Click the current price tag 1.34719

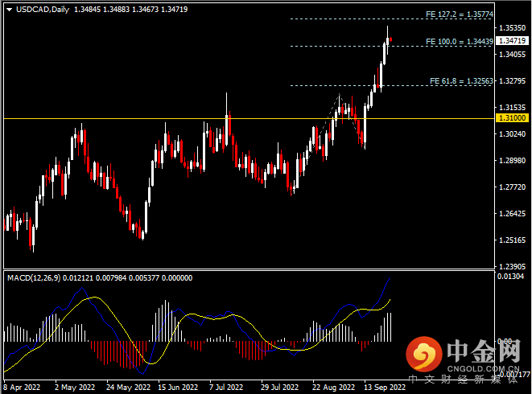click(x=513, y=41)
